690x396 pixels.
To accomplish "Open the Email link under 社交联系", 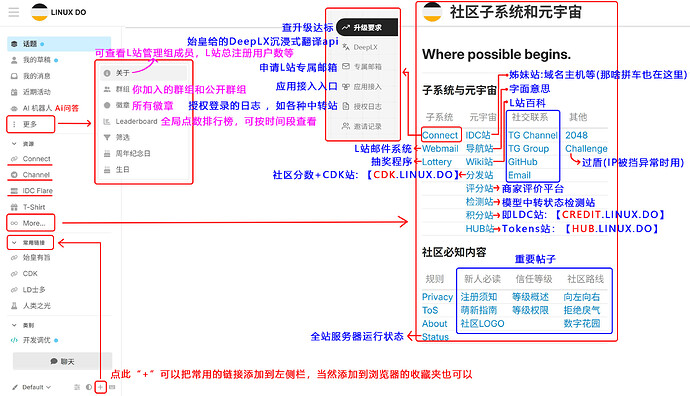I will 519,175.
